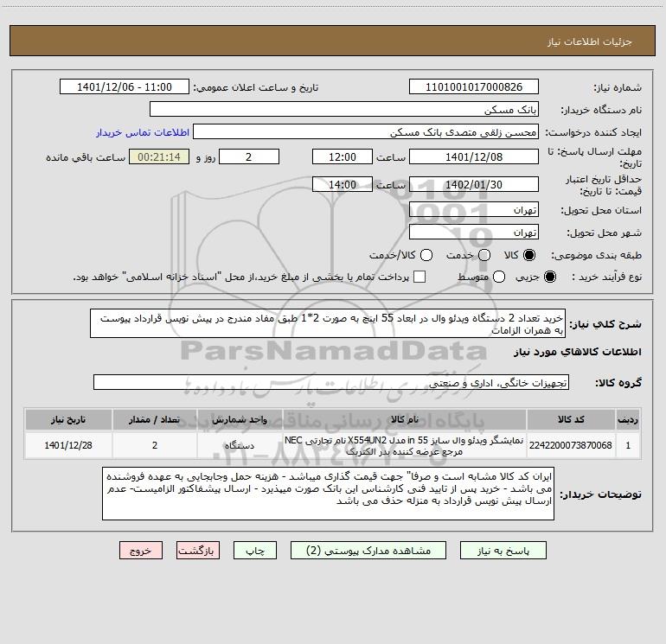Viewport: 666px width, 644px height.
Task: Select جزیی purchase process type
Action: tap(552, 277)
